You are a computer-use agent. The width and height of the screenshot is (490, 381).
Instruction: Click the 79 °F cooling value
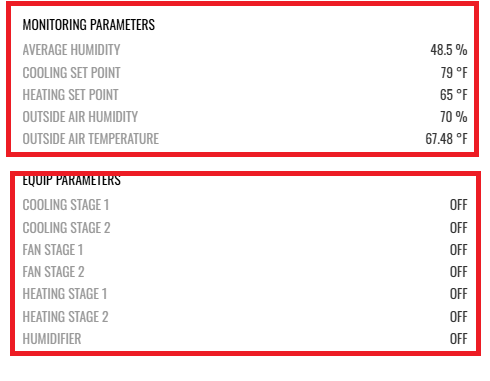tap(454, 73)
